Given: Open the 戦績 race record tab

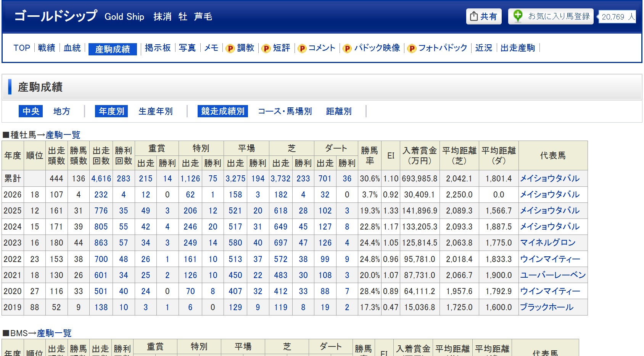Looking at the screenshot, I should tap(47, 48).
